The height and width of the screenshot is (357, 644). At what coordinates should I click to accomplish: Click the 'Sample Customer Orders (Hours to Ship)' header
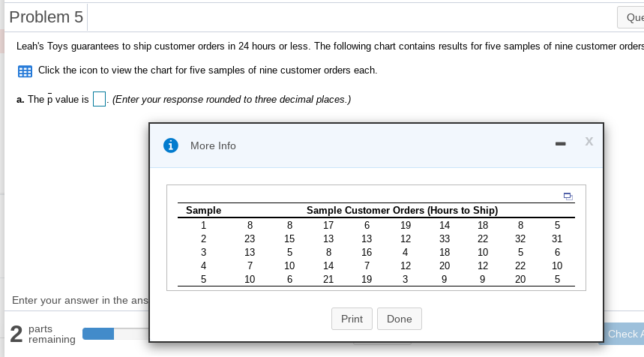(402, 210)
